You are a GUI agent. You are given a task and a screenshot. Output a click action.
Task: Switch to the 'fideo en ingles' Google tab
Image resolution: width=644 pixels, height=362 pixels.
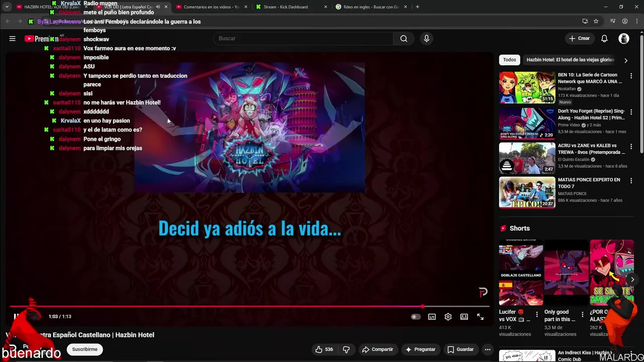point(371,7)
